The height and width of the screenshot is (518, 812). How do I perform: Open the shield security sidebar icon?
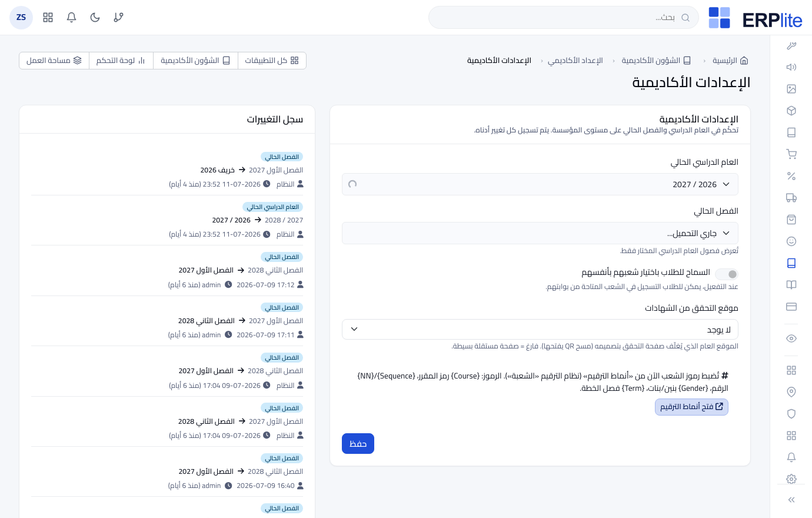(x=791, y=414)
